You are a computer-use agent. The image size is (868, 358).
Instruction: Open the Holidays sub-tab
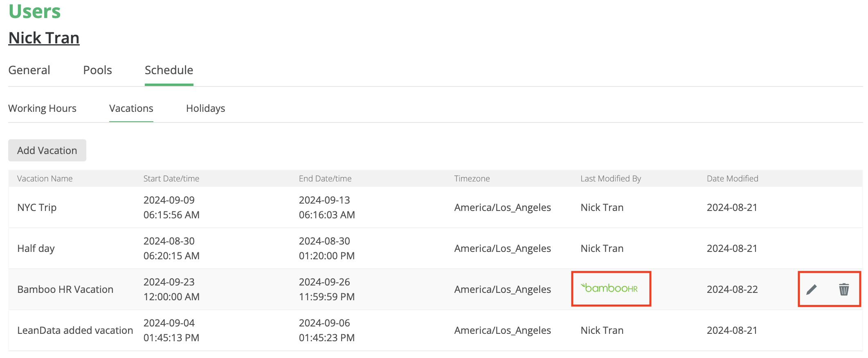[x=205, y=109]
